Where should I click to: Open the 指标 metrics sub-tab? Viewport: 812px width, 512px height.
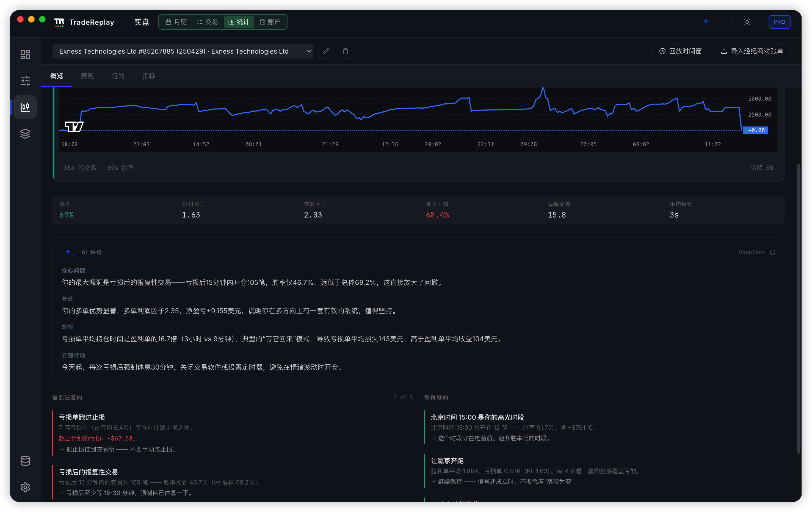149,76
